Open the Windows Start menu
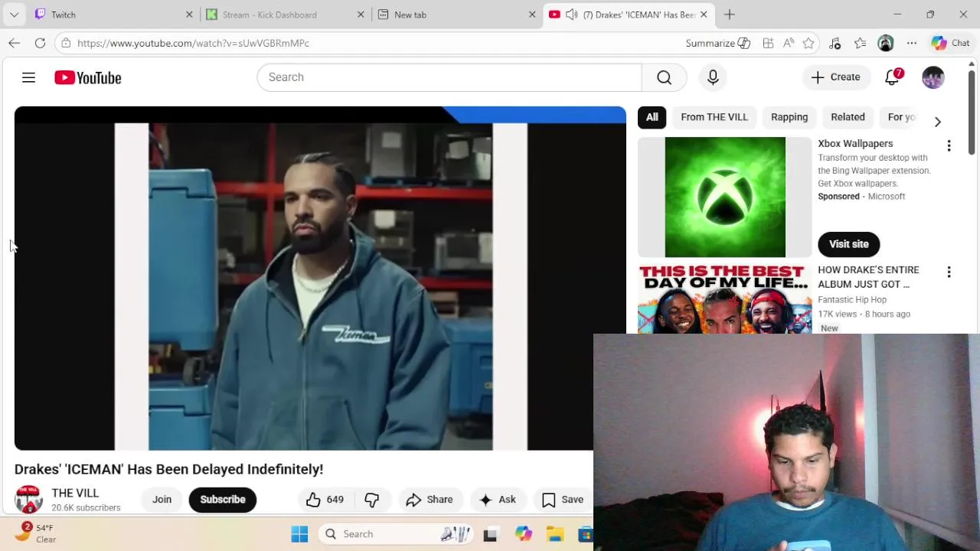This screenshot has width=980, height=551. click(299, 534)
